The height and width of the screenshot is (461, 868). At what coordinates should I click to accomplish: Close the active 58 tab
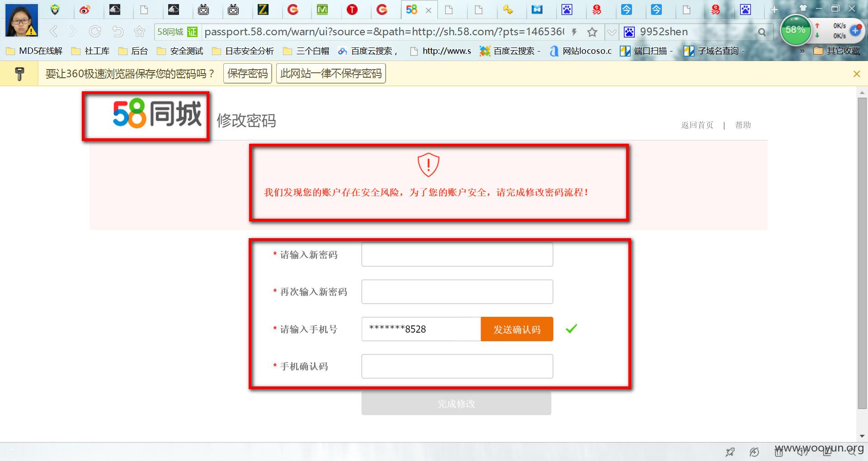(429, 10)
